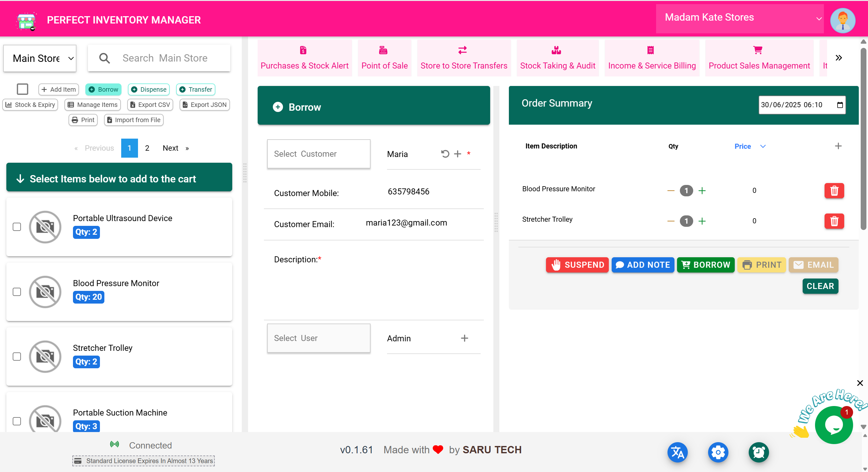The width and height of the screenshot is (868, 472).
Task: Click the Blood Pressure Monitor no-image thumbnail
Action: (x=45, y=292)
